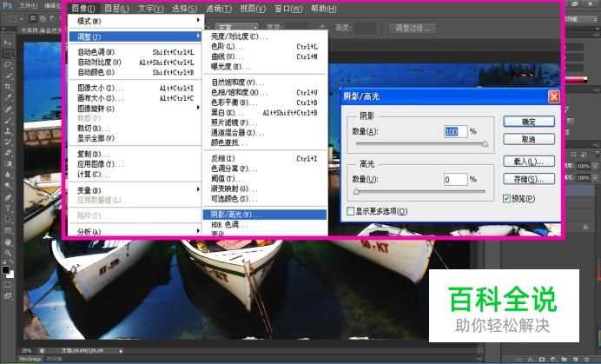Open the 图层(L) menu
The image size is (601, 364).
pos(116,8)
